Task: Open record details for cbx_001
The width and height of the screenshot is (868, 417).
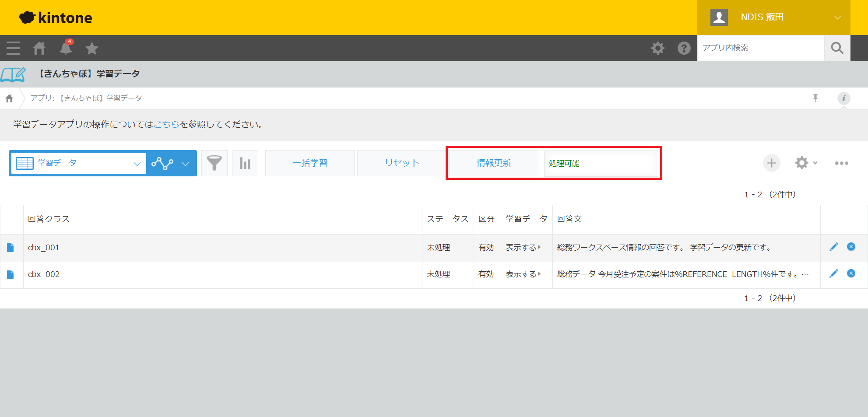Action: point(11,248)
